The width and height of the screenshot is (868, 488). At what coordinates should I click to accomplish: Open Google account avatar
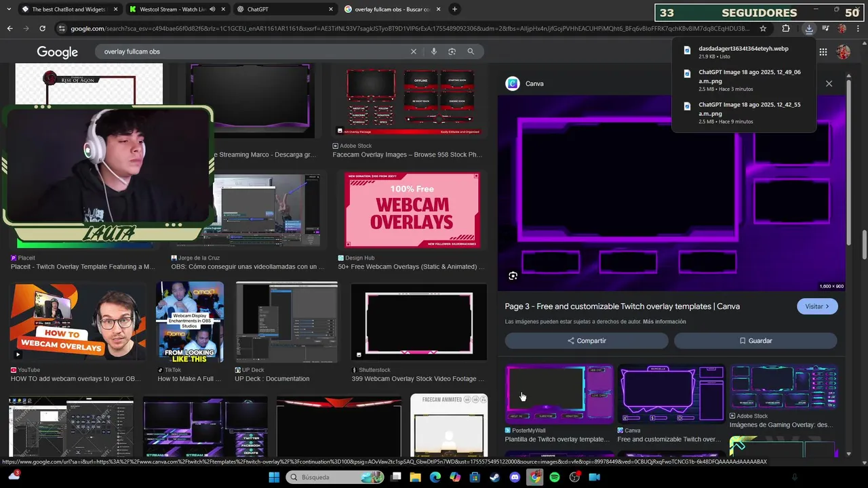844,52
